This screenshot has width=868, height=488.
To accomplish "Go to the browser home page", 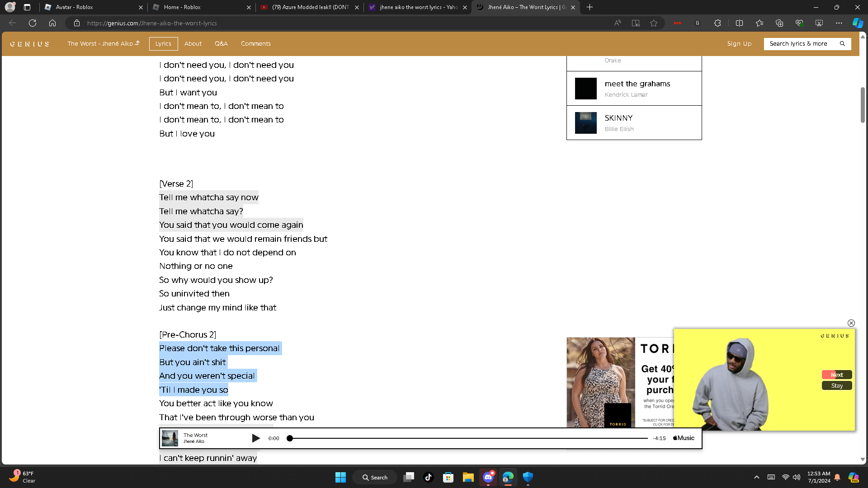I will pos(52,23).
